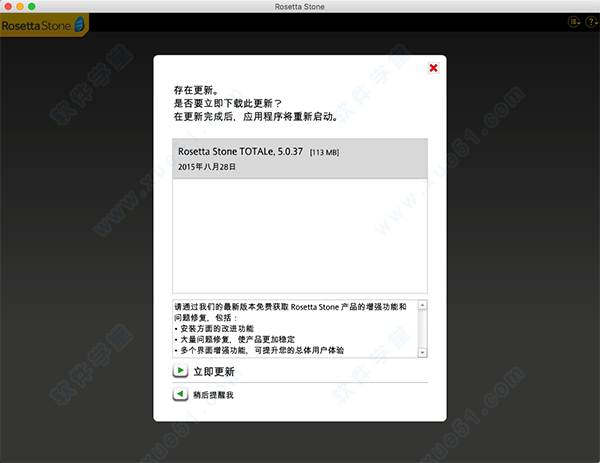600x463 pixels.
Task: Click the green play icon for 立即更新
Action: coord(180,370)
